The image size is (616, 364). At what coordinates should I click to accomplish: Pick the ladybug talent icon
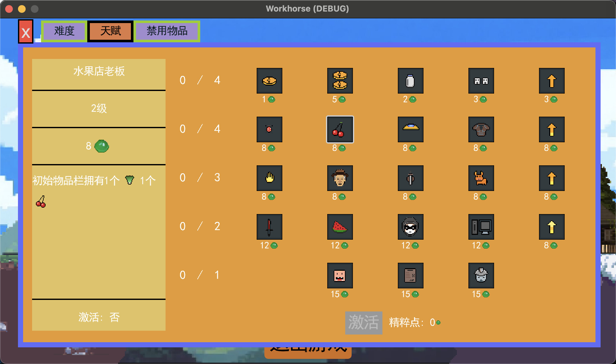click(x=269, y=129)
